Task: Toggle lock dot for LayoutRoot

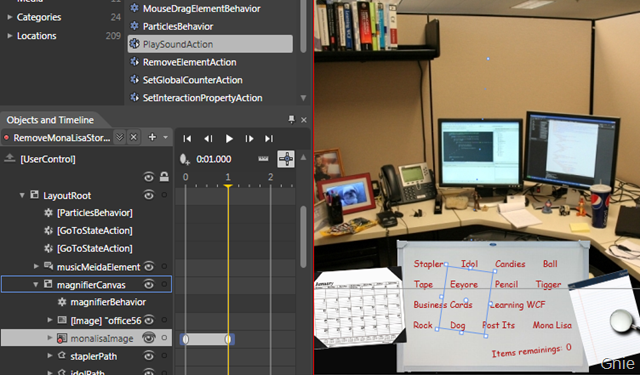Action: [x=164, y=195]
